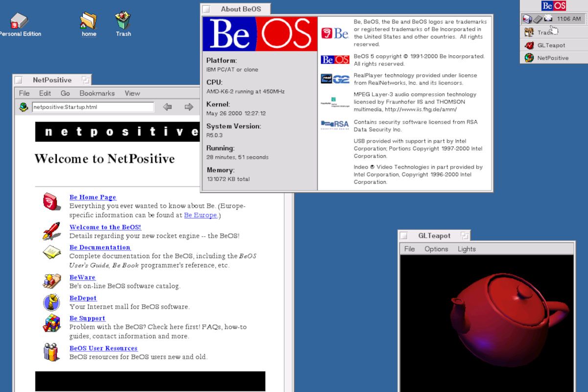Screen dimensions: 588x392
Task: Click the NetPositive window title tab
Action: pyautogui.click(x=52, y=80)
